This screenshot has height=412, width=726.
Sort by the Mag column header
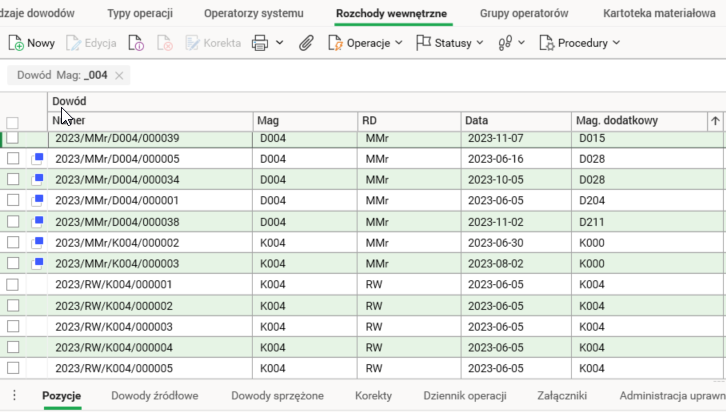(x=305, y=121)
